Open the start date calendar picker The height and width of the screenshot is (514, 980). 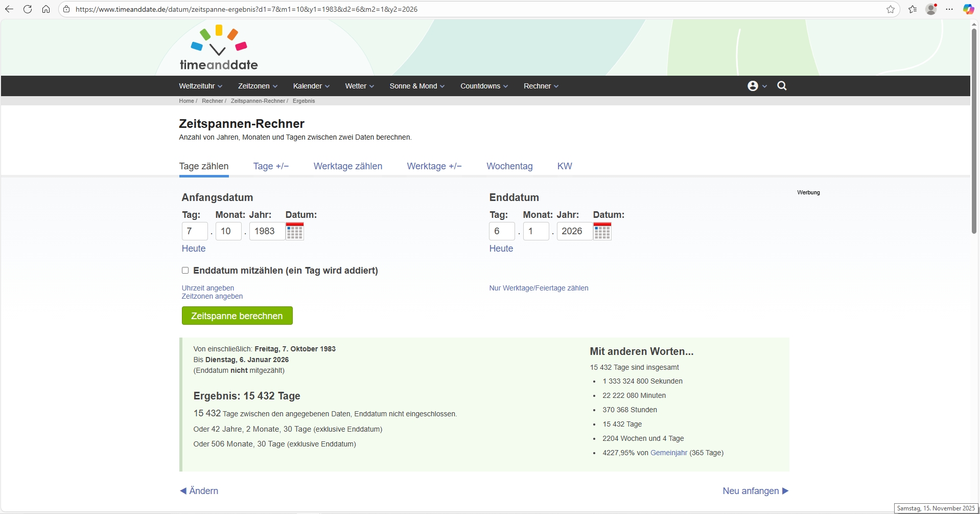295,231
